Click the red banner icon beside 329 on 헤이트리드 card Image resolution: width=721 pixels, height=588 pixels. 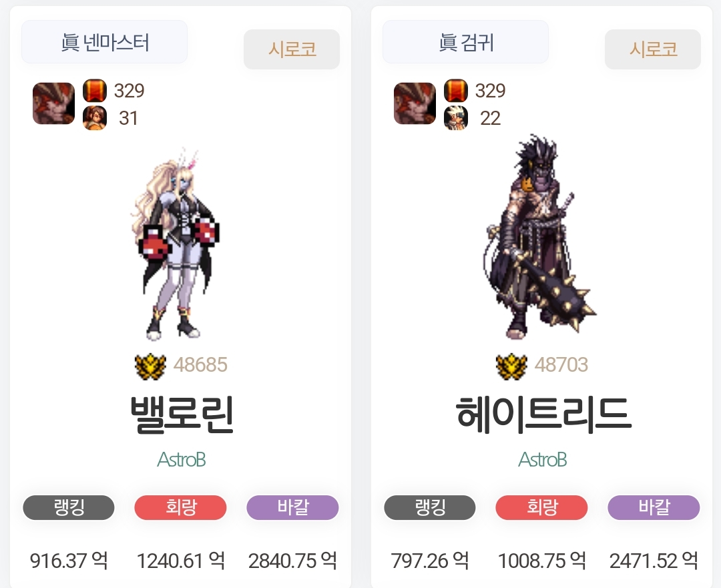tap(456, 91)
